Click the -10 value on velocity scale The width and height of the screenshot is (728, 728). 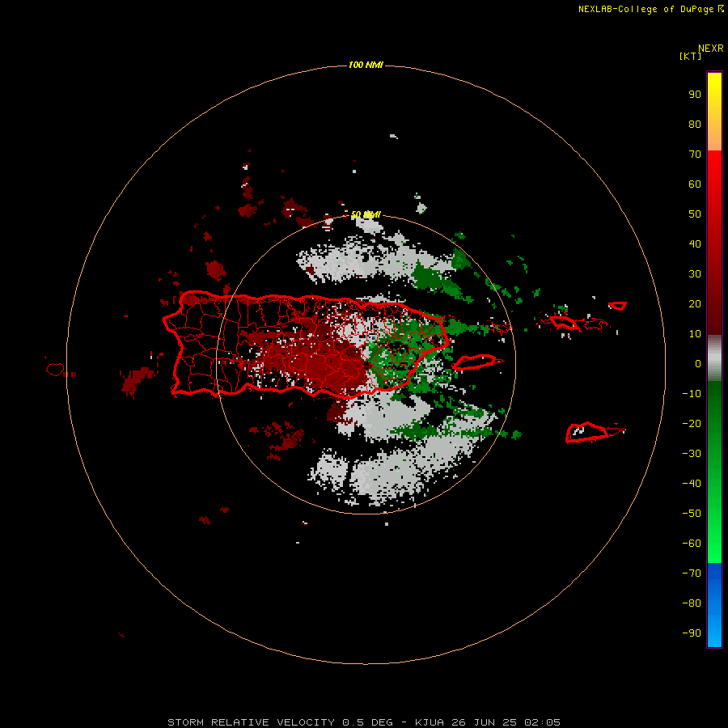coord(692,394)
